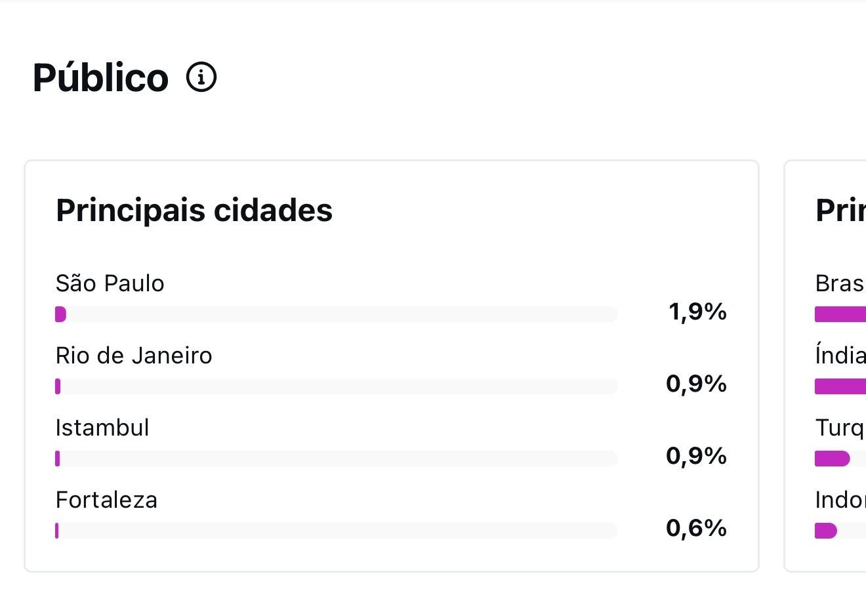Click the São Paulo percentage bar

click(x=336, y=314)
